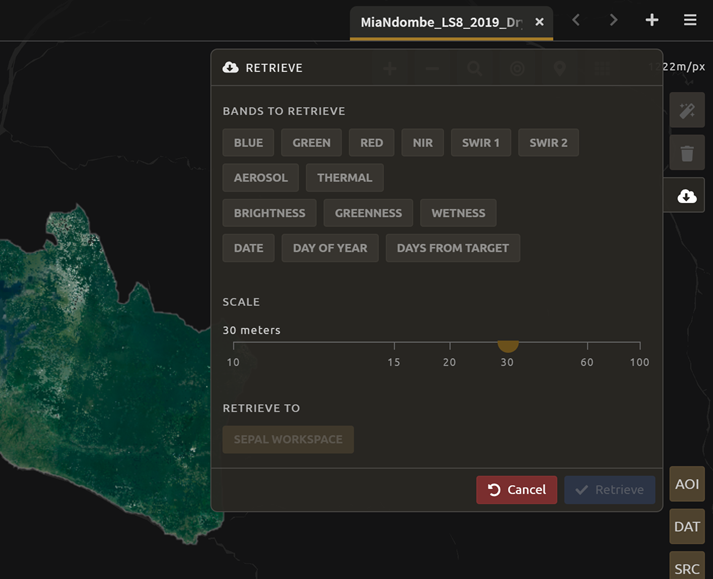Set scale slider to 60 meters
This screenshot has width=713, height=579.
(x=586, y=344)
